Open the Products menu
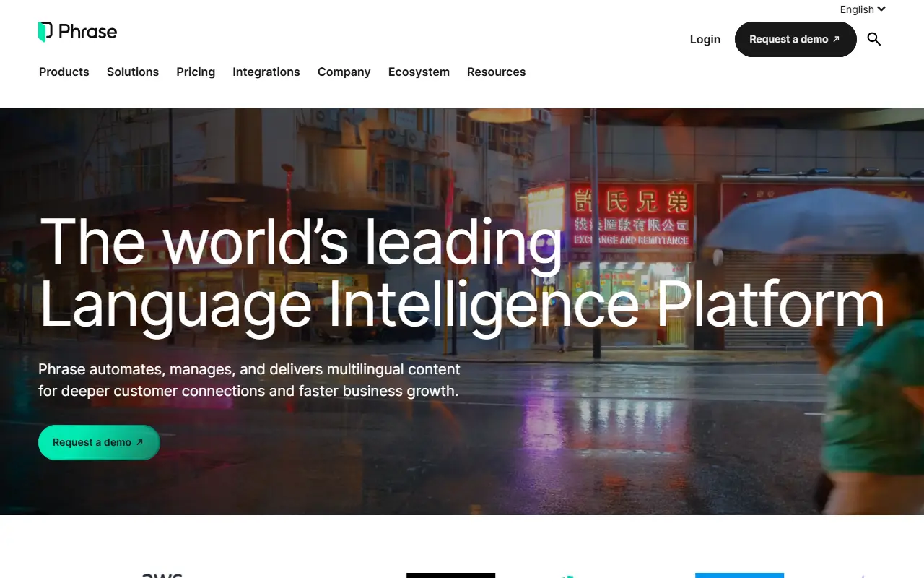This screenshot has width=924, height=578. click(x=64, y=72)
